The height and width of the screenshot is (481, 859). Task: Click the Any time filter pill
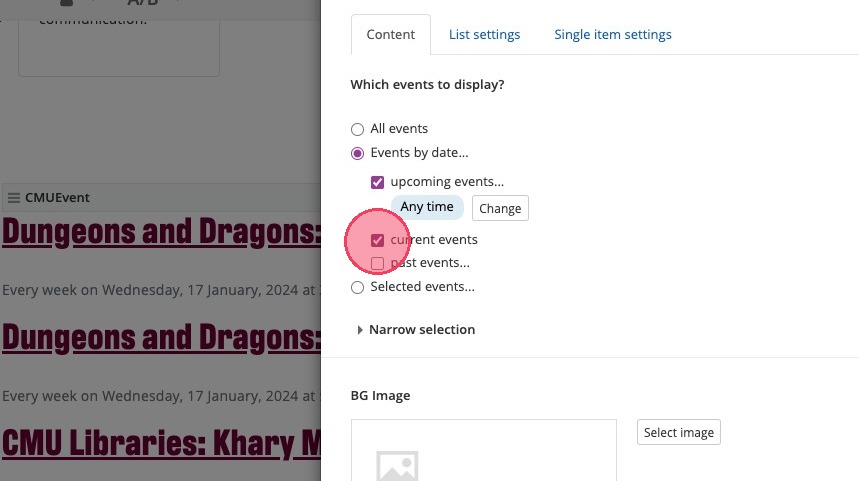[x=427, y=207]
